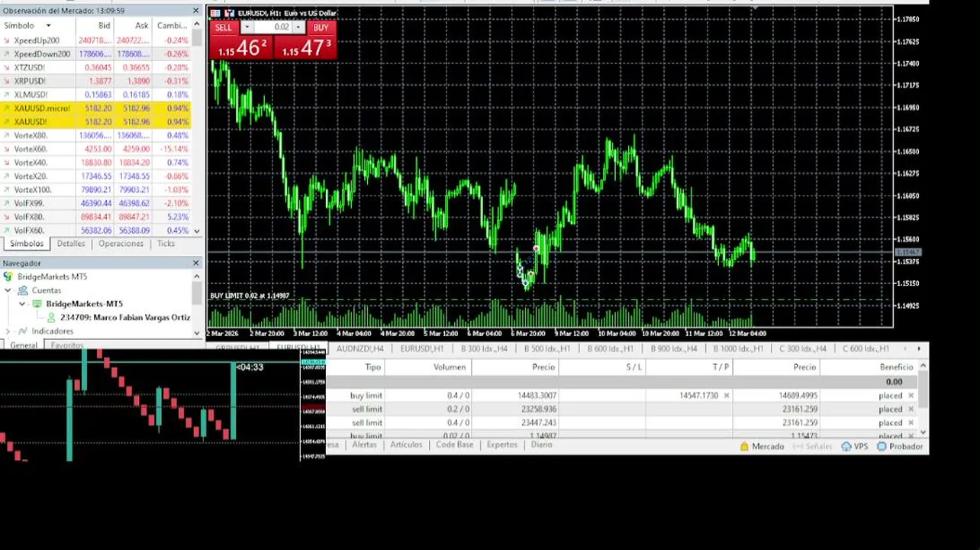Click the Indicadores icon in Navegador
980x550 pixels.
click(x=23, y=332)
